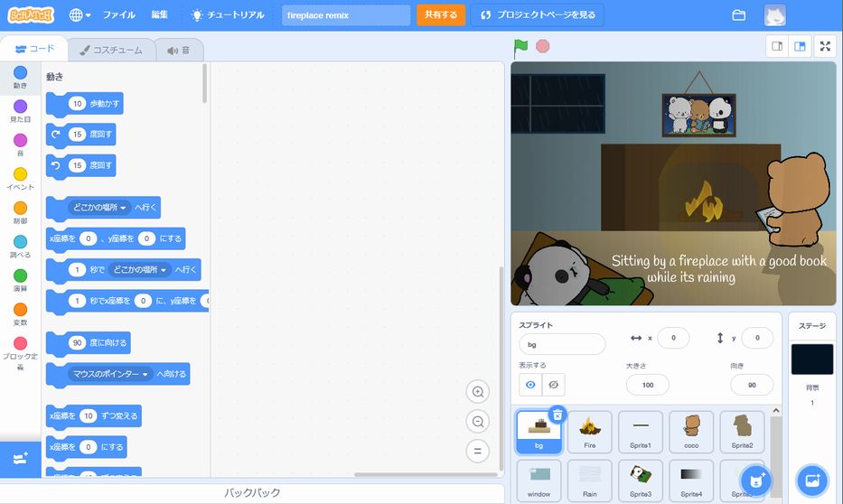Switch to the コスチューム tab
The width and height of the screenshot is (843, 504).
tap(111, 50)
